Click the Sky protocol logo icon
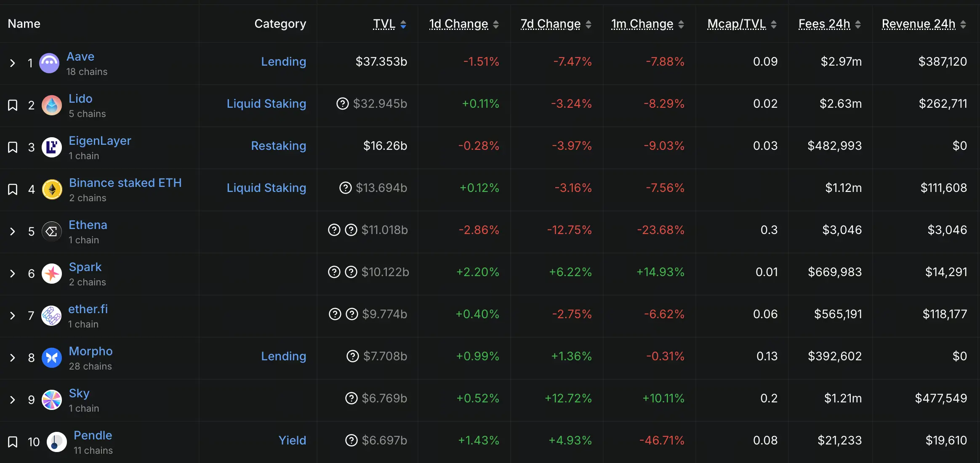The image size is (980, 463). point(52,400)
